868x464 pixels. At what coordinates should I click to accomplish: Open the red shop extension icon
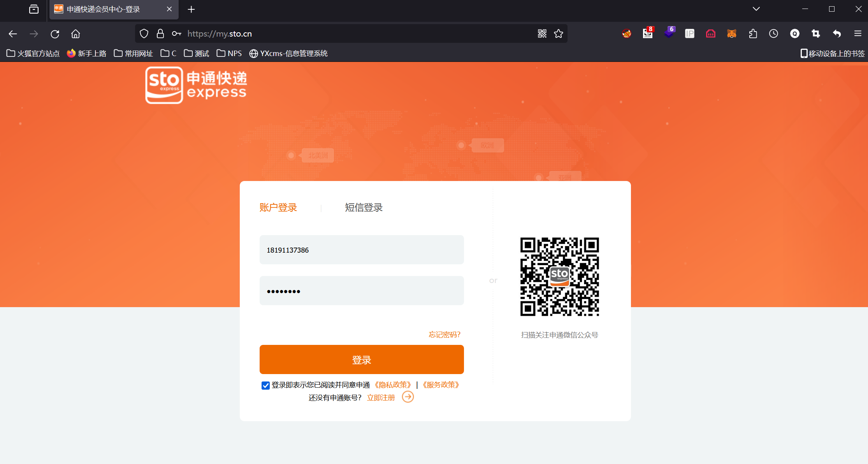pos(711,34)
